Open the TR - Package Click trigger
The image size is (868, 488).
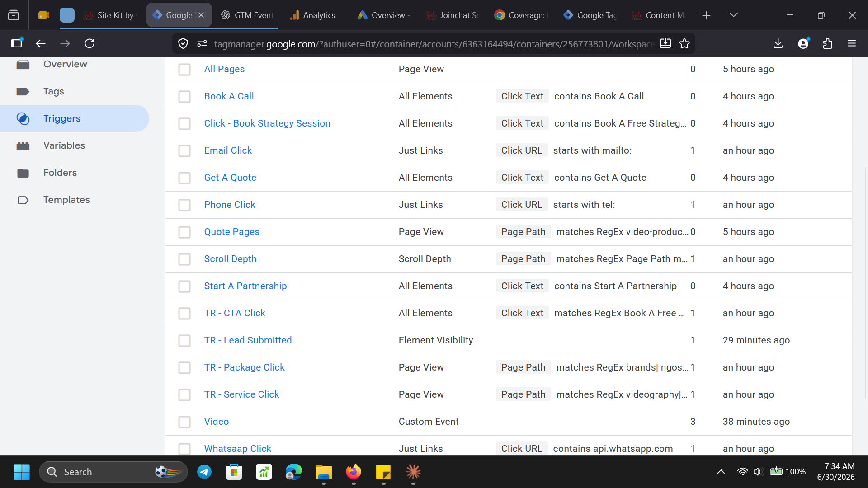click(x=244, y=367)
